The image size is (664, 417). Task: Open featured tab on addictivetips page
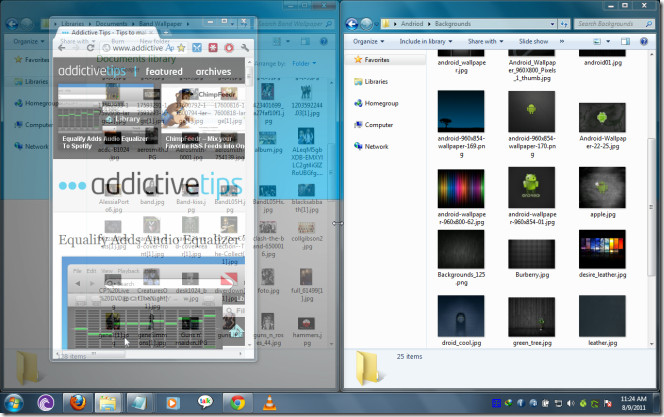point(164,72)
